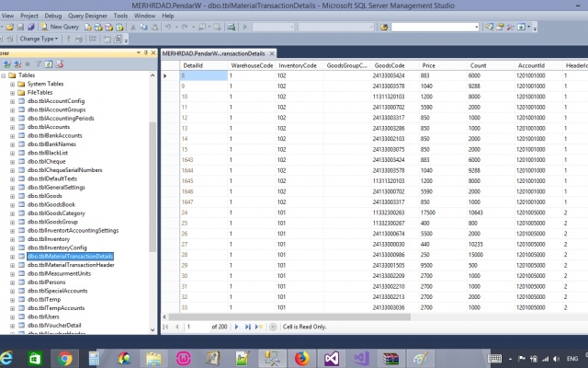Open Google Chrome from the taskbar
The image size is (588, 368).
pos(64,358)
